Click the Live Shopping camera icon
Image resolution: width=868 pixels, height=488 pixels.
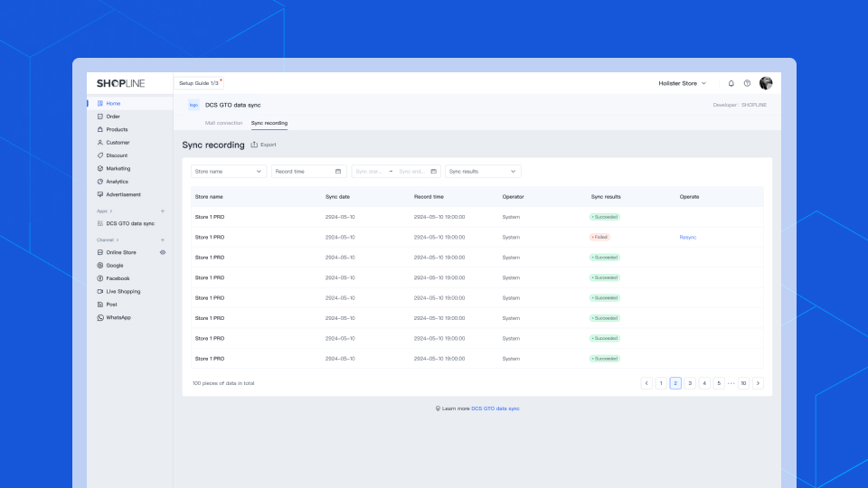pos(99,292)
